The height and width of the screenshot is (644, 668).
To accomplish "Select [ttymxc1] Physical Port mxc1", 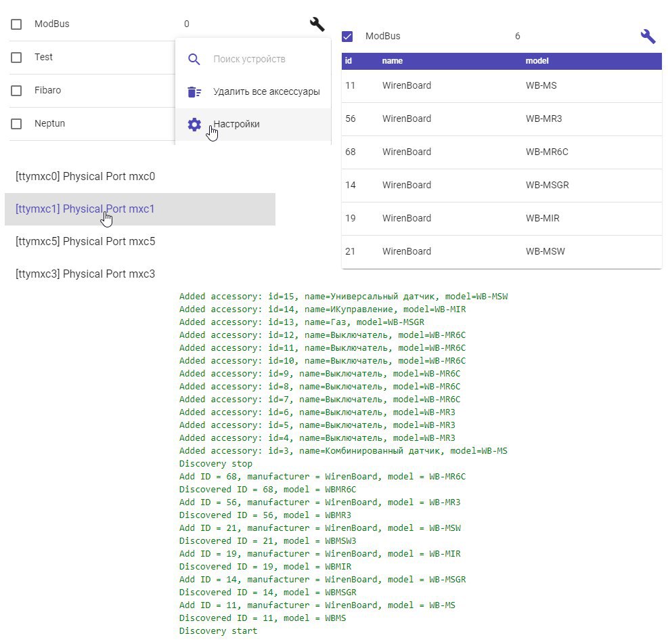I will pos(139,209).
